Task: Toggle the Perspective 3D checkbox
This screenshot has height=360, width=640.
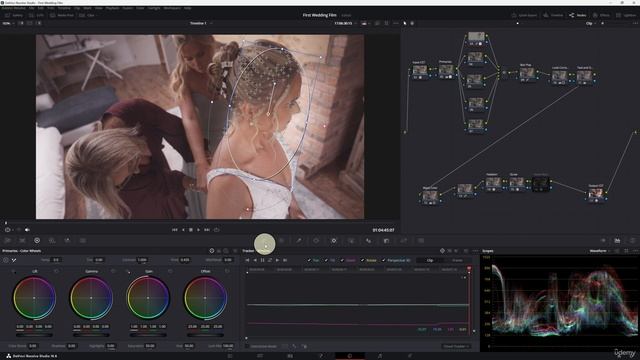Action: [x=383, y=260]
